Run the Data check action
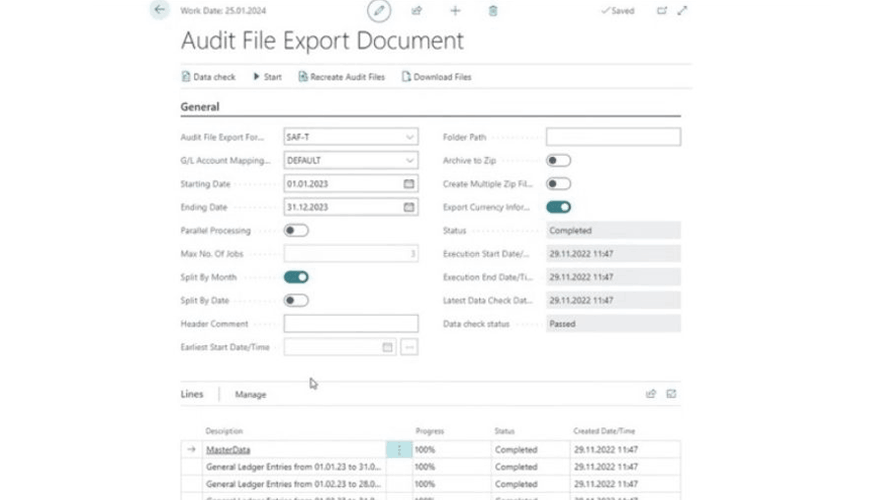 click(208, 77)
